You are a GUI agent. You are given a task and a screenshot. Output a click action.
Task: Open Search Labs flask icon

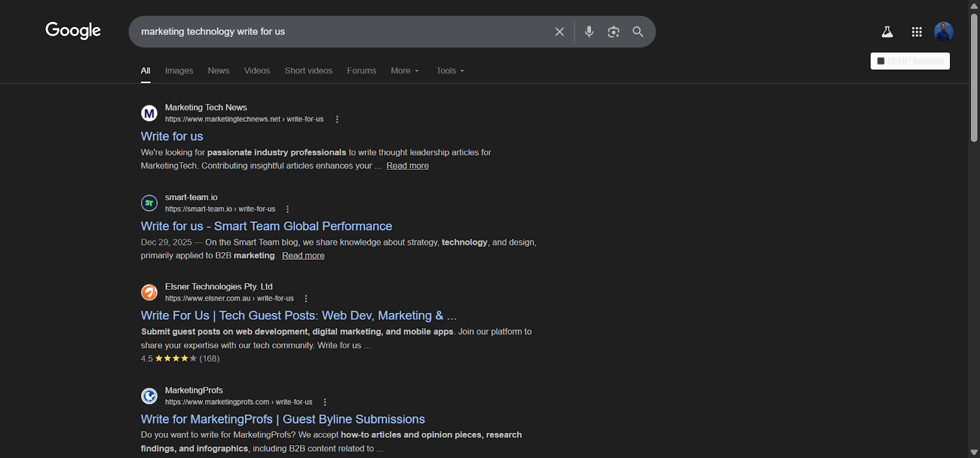[x=887, y=32]
